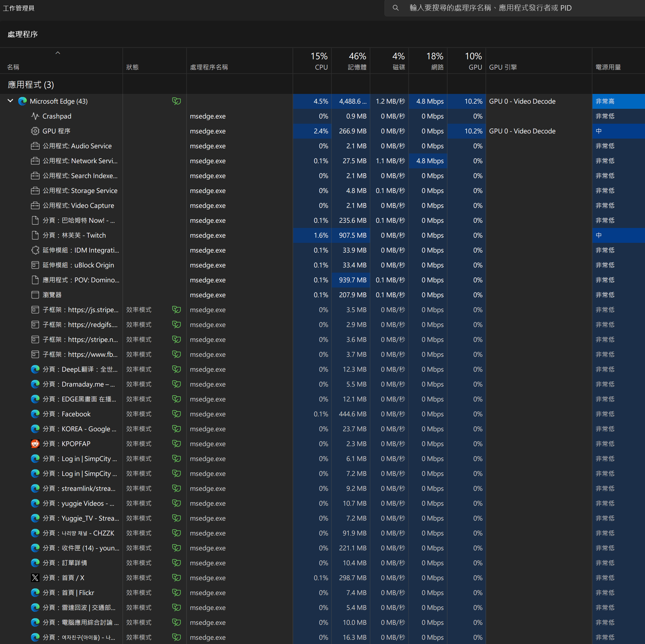Focus the process search input field
645x644 pixels.
pos(514,8)
